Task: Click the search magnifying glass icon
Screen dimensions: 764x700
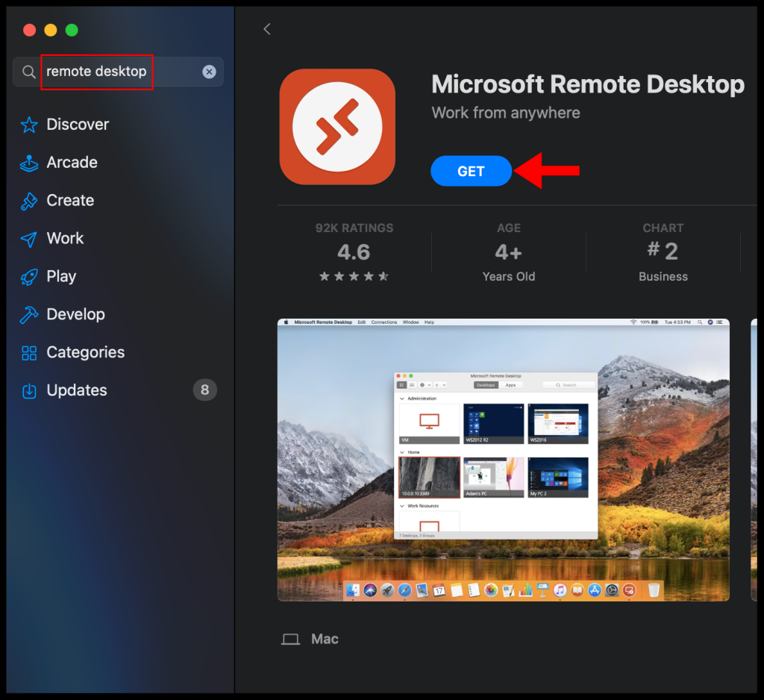Action: point(28,72)
